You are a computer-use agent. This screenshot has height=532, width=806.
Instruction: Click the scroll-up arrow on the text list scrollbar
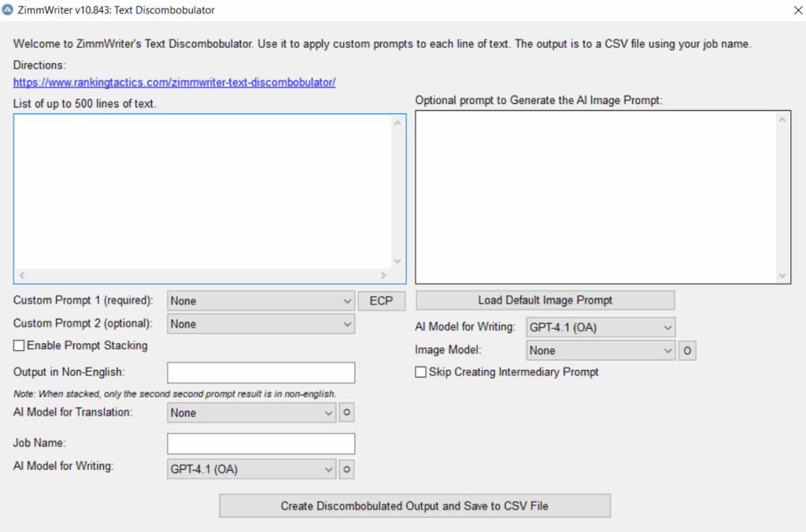coord(397,122)
